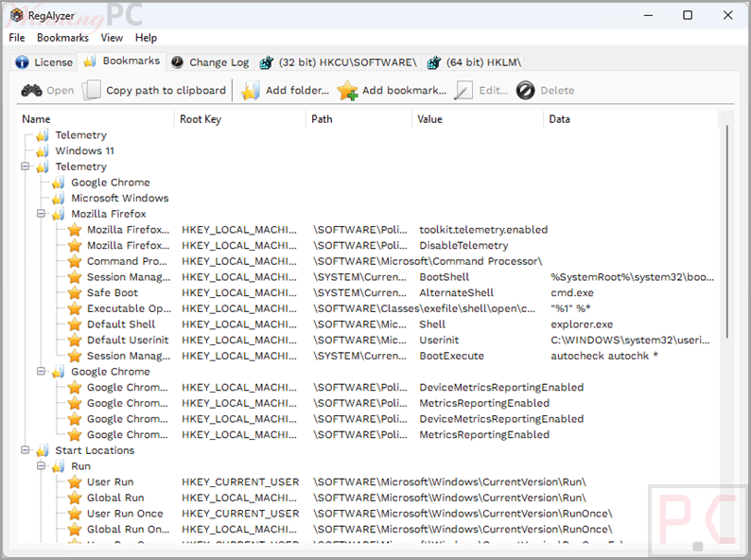Screen dimensions: 751x560
Task: Select the Global Run bookmark
Action: pyautogui.click(x=115, y=498)
